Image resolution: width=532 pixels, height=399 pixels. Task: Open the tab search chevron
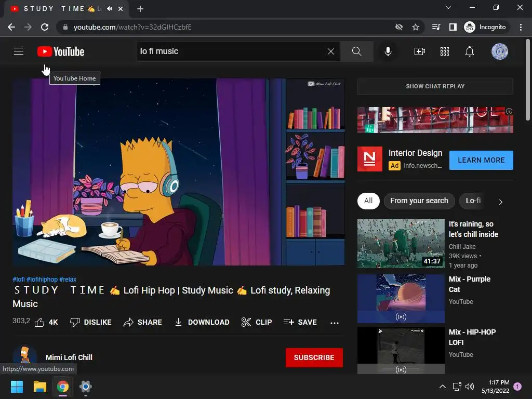[x=448, y=7]
